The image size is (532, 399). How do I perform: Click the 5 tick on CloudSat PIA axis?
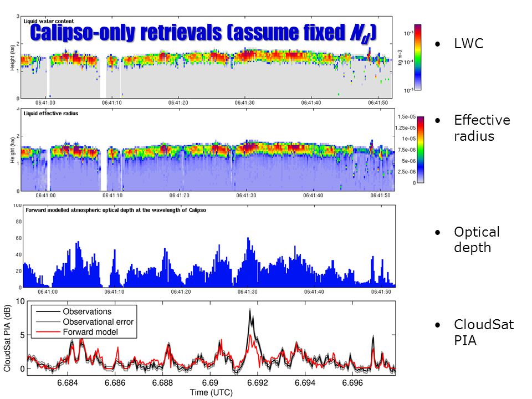click(x=22, y=335)
